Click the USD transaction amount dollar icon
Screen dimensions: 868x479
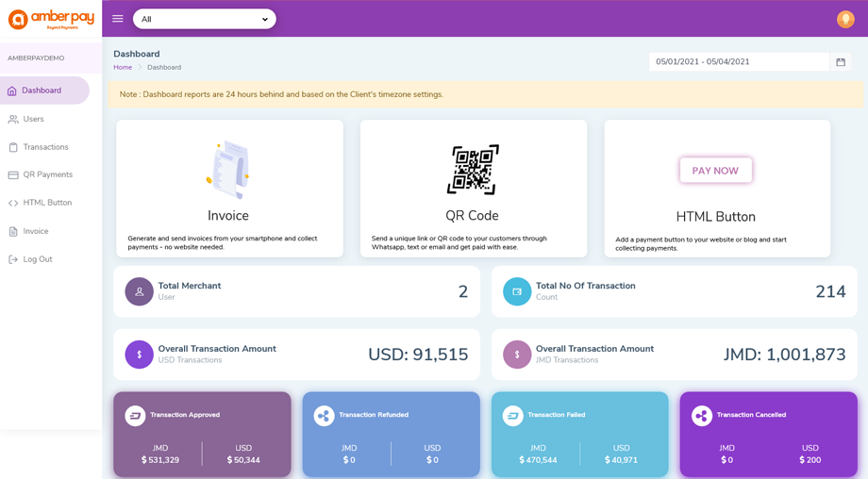tap(140, 355)
